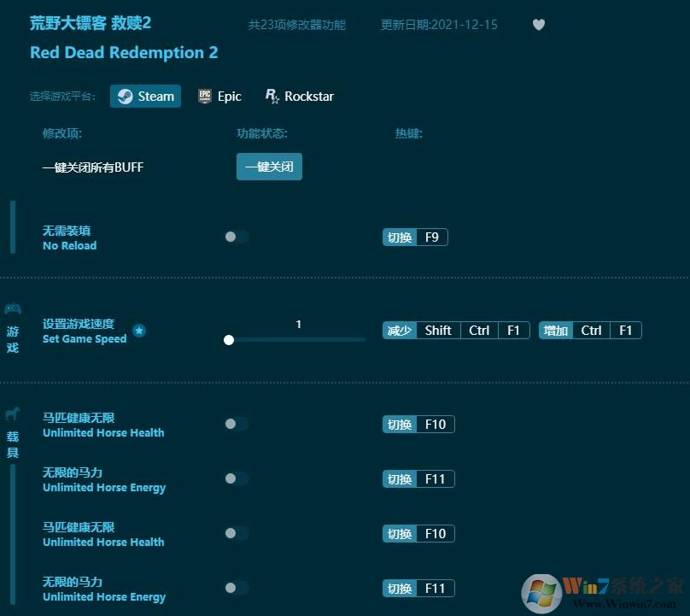Select the Epic platform tab

219,96
